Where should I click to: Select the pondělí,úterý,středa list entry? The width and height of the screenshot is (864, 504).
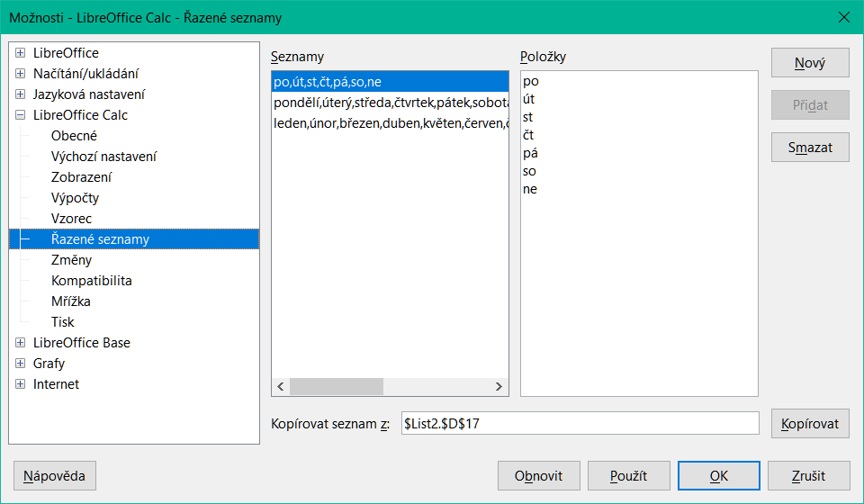[x=390, y=103]
